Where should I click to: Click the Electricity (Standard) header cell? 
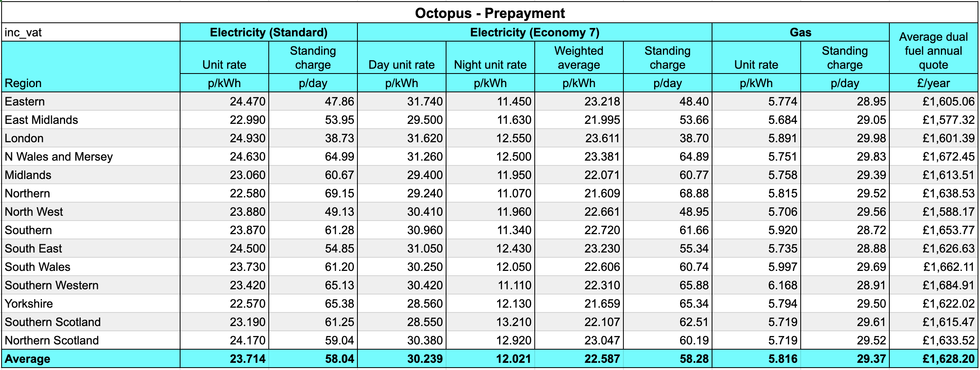[x=268, y=32]
